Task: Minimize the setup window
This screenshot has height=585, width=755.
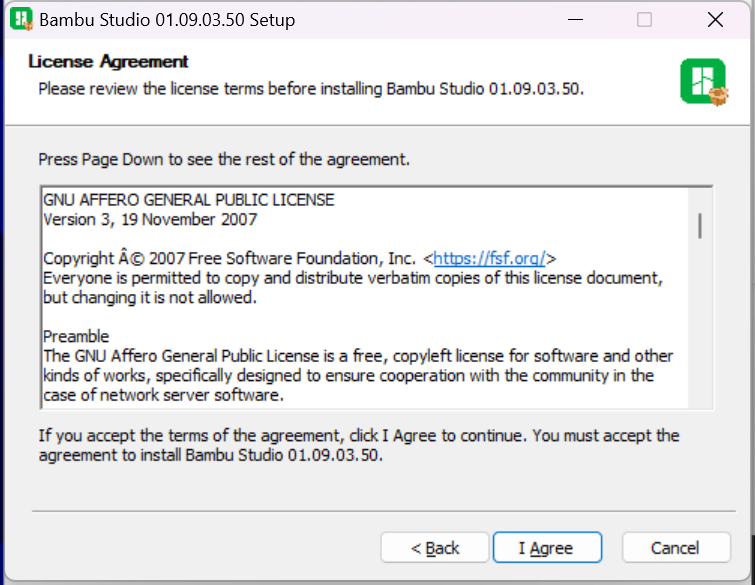Action: click(x=575, y=20)
